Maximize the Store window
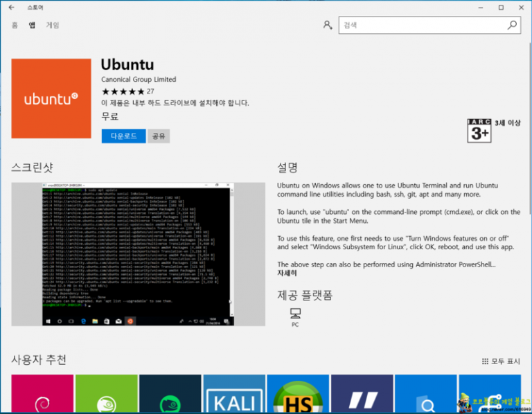Screen dimensions: 532x414 (x=501, y=8)
